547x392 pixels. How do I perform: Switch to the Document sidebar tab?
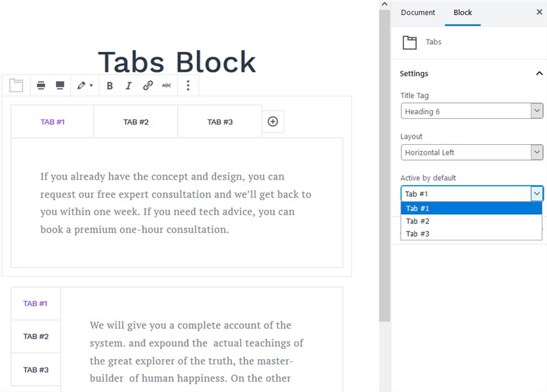418,12
